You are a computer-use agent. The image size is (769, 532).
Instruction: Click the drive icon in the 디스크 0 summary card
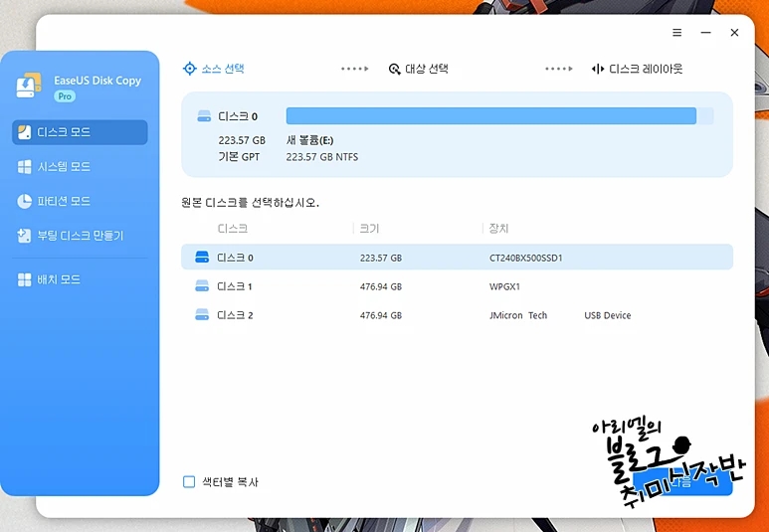(204, 116)
